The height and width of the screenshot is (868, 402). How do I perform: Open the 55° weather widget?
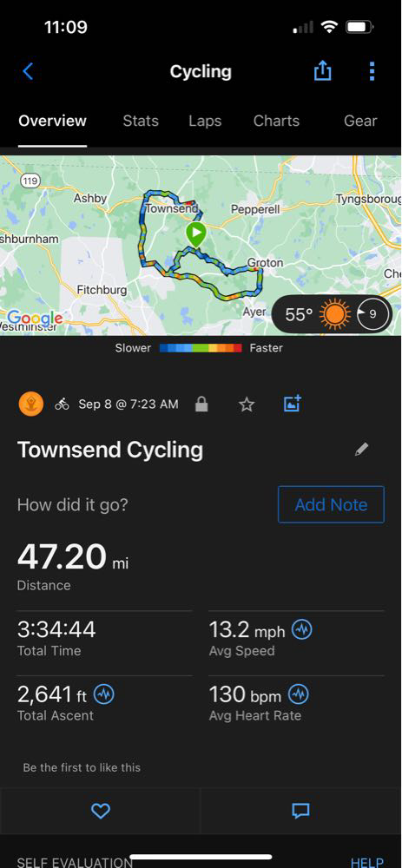[332, 314]
